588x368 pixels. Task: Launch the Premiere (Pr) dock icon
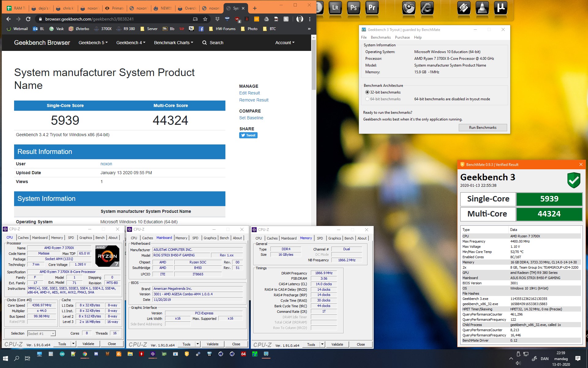[372, 8]
